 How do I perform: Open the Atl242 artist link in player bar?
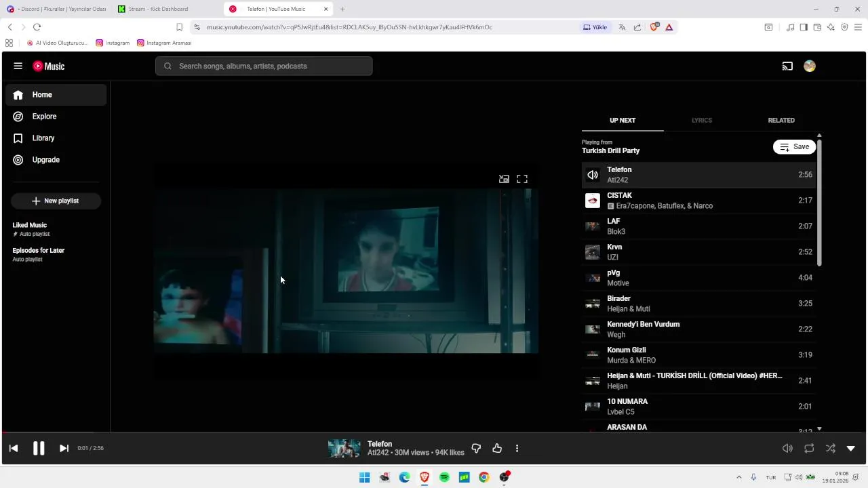tap(378, 453)
